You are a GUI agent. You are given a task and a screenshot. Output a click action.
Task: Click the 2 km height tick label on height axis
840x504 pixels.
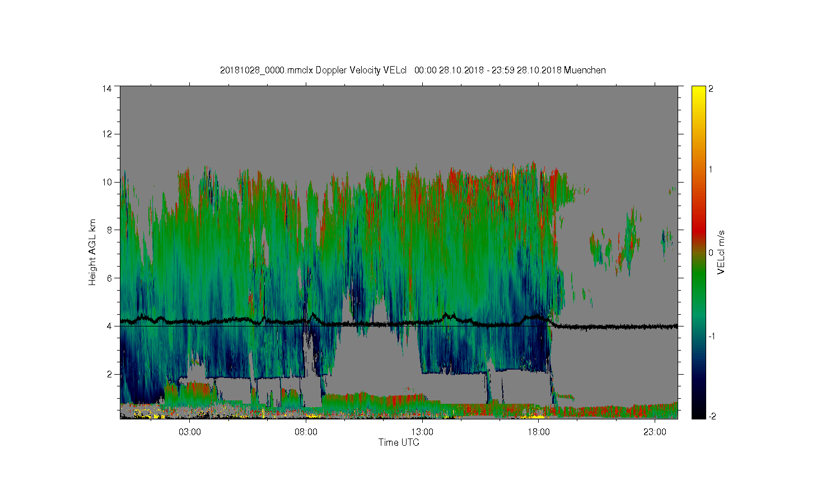coord(110,374)
